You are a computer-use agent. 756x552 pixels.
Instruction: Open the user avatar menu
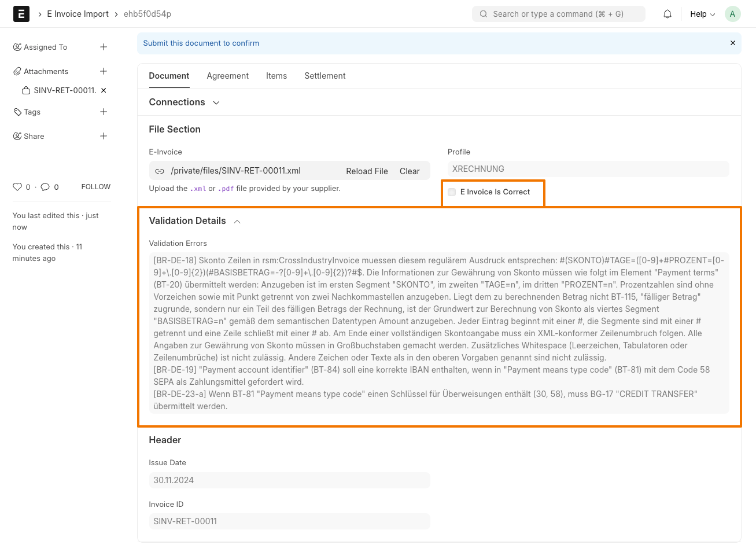pyautogui.click(x=733, y=14)
